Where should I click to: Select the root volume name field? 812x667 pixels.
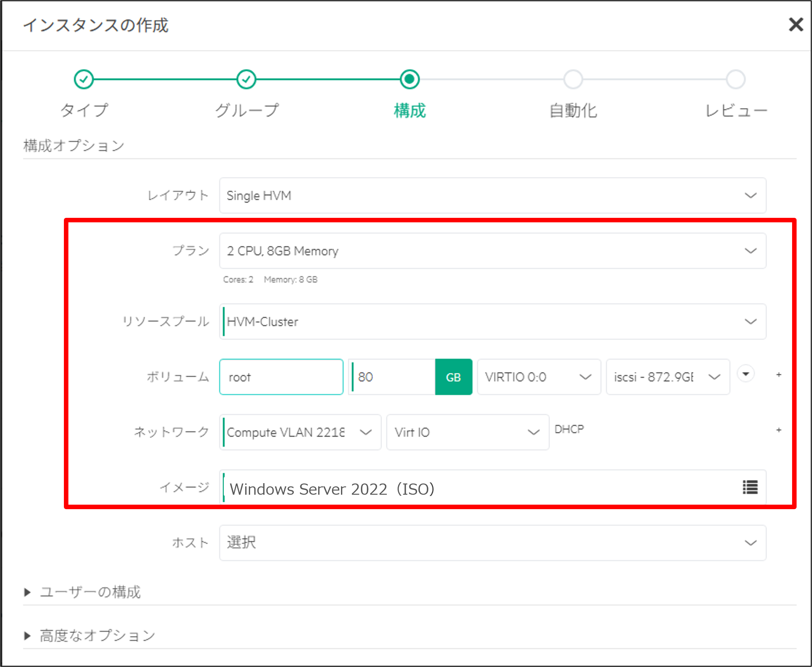tap(281, 377)
